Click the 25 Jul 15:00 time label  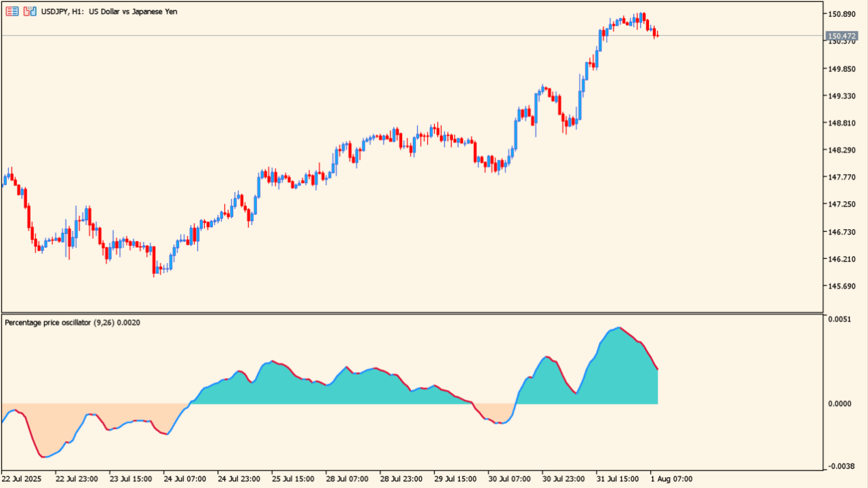click(292, 479)
